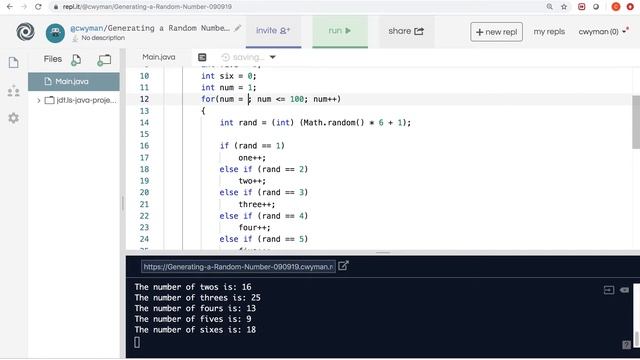
Task: Open the console output in a new tab icon
Action: (343, 266)
